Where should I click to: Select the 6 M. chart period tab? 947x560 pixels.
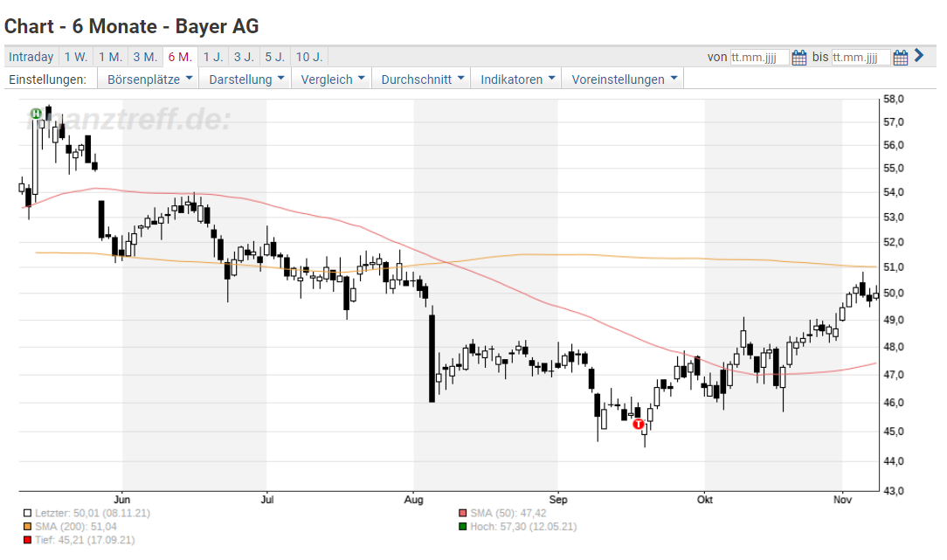point(180,57)
